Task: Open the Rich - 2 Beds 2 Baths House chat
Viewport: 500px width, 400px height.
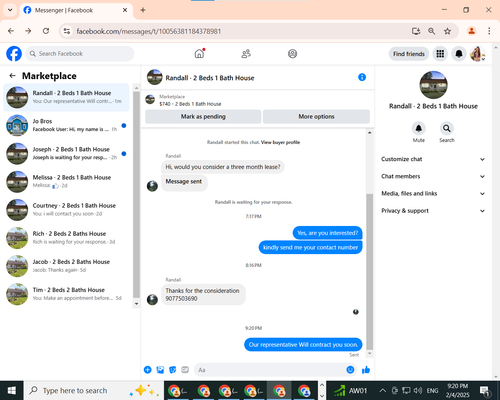Action: click(66, 238)
